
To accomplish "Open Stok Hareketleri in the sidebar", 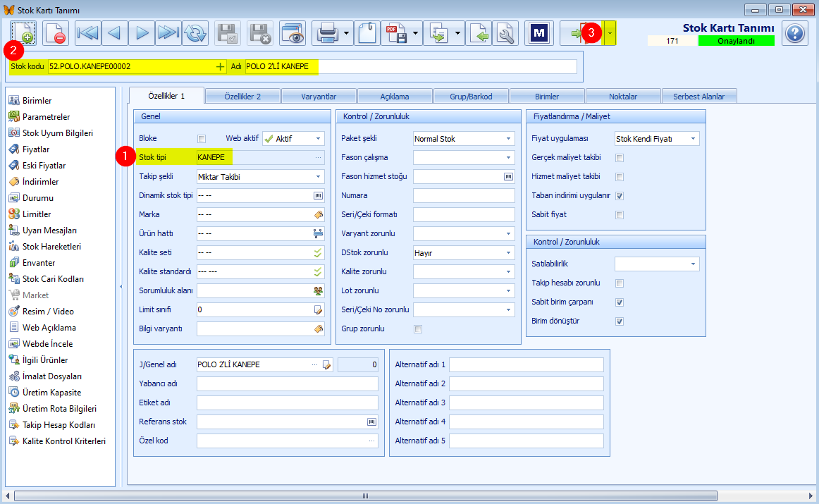I will tap(51, 247).
